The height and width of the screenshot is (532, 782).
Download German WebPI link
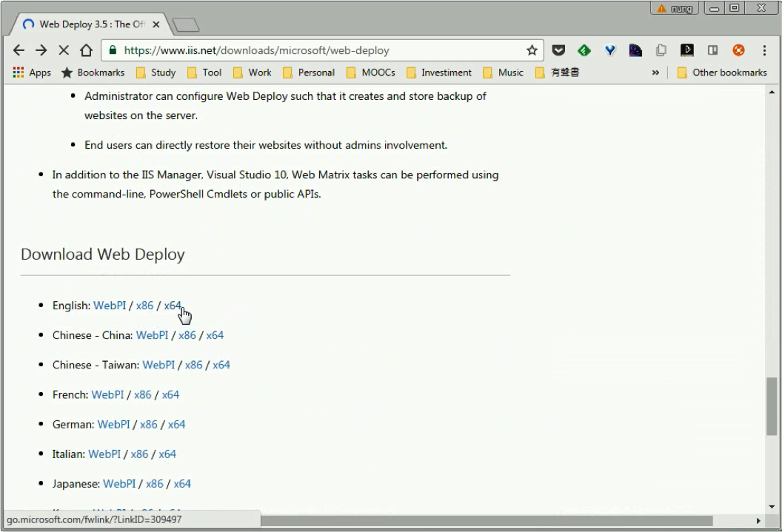114,425
